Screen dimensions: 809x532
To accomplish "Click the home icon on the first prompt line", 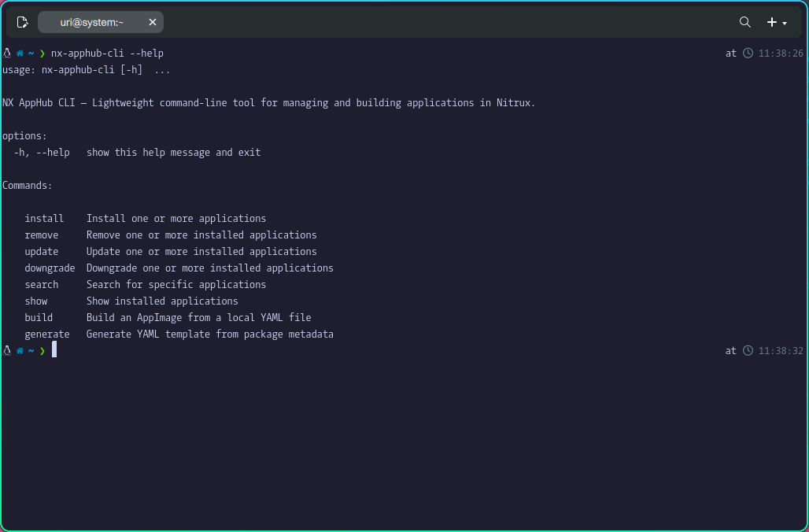I will point(20,54).
